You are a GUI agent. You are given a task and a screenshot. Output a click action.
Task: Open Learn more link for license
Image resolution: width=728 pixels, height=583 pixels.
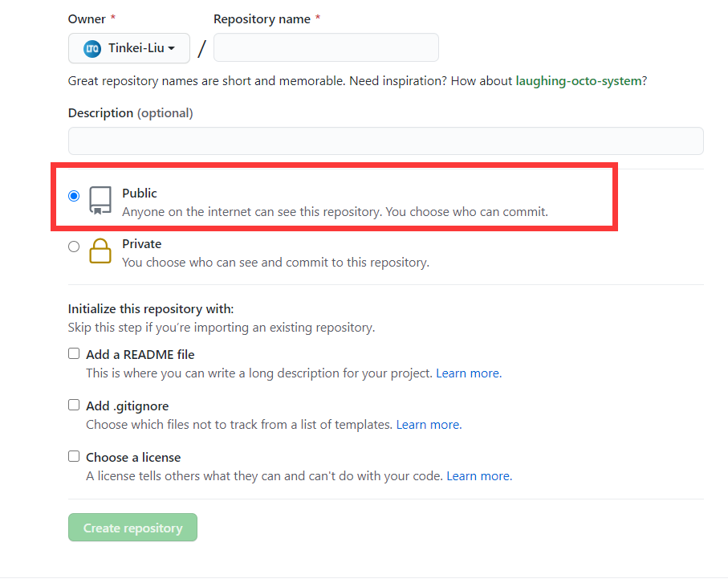(479, 475)
